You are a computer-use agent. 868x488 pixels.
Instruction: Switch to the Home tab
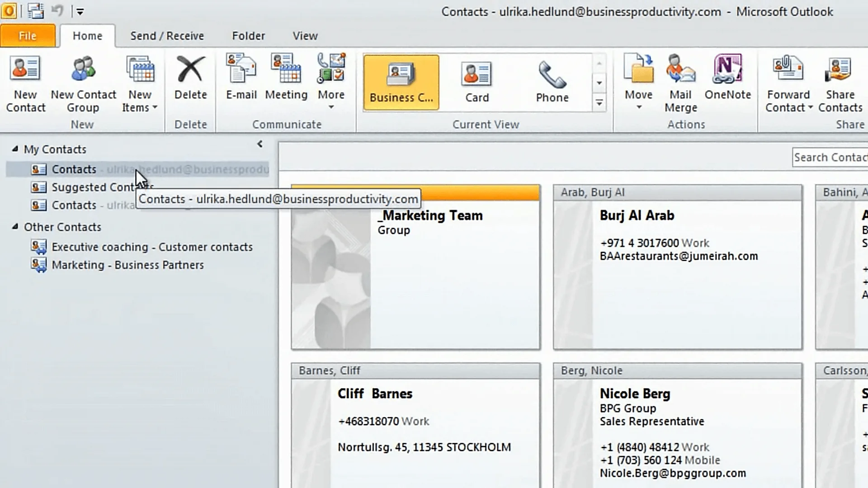click(x=87, y=36)
